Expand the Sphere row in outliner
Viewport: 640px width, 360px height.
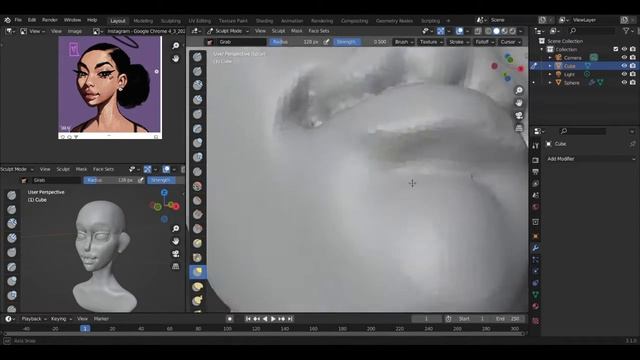tap(550, 82)
